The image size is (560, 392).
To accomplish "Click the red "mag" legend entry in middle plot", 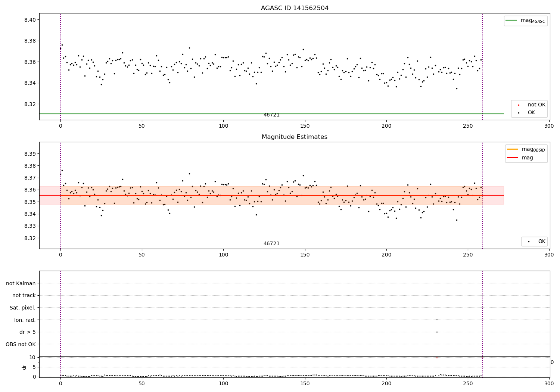I will point(520,158).
